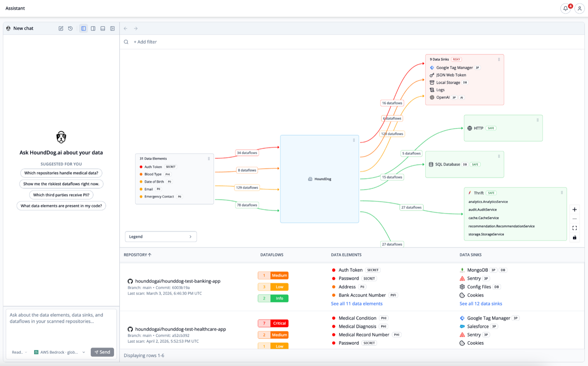Select OpenAI in Data Sinks node
The width and height of the screenshot is (588, 366).
443,97
